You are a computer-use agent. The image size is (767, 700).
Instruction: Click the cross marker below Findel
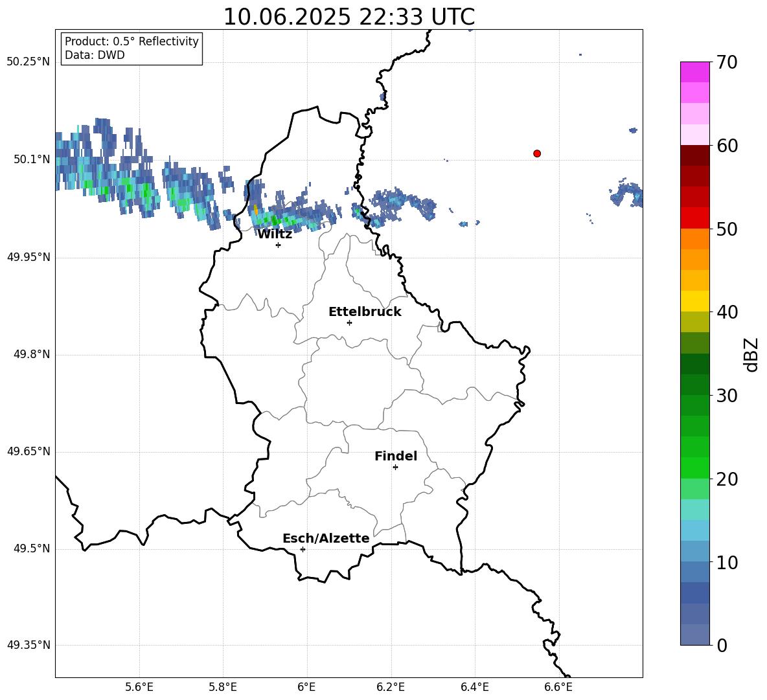395,468
